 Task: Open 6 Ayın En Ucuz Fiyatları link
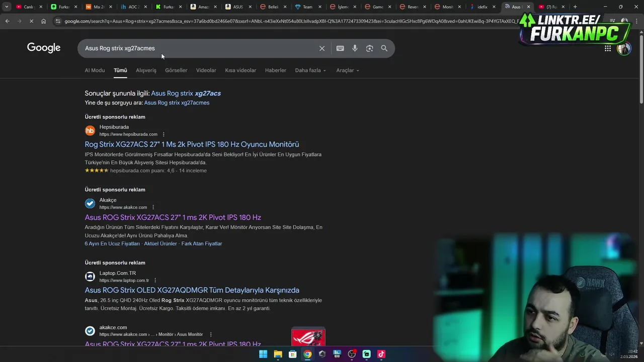[x=112, y=244]
